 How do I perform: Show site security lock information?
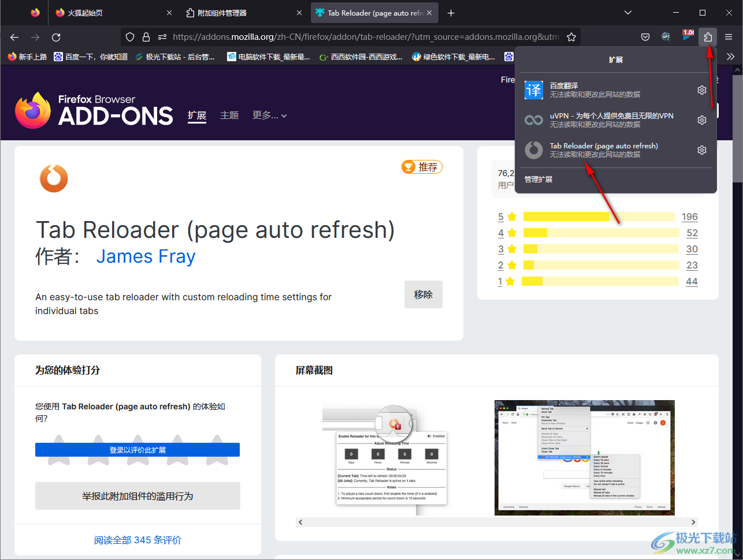pos(146,37)
